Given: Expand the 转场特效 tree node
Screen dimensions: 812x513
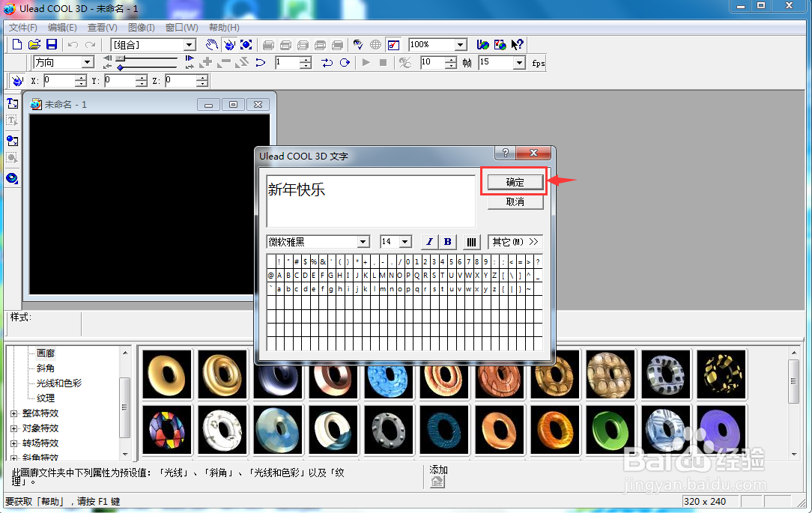Looking at the screenshot, I should 14,443.
